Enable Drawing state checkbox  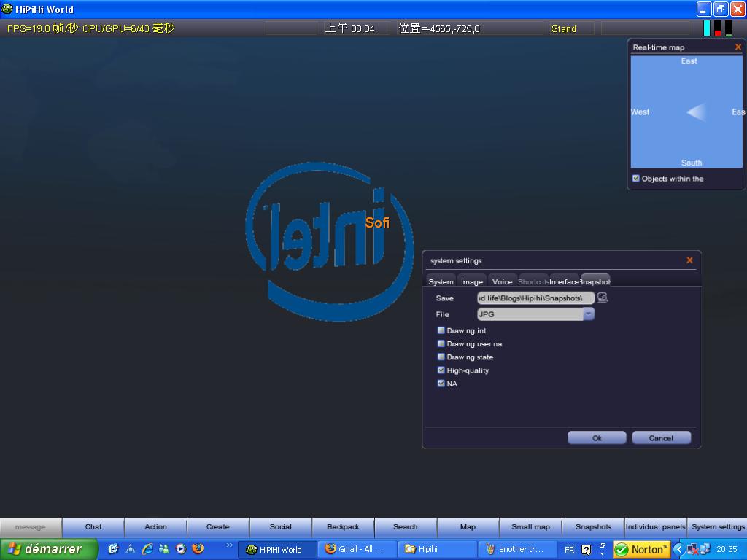[441, 357]
